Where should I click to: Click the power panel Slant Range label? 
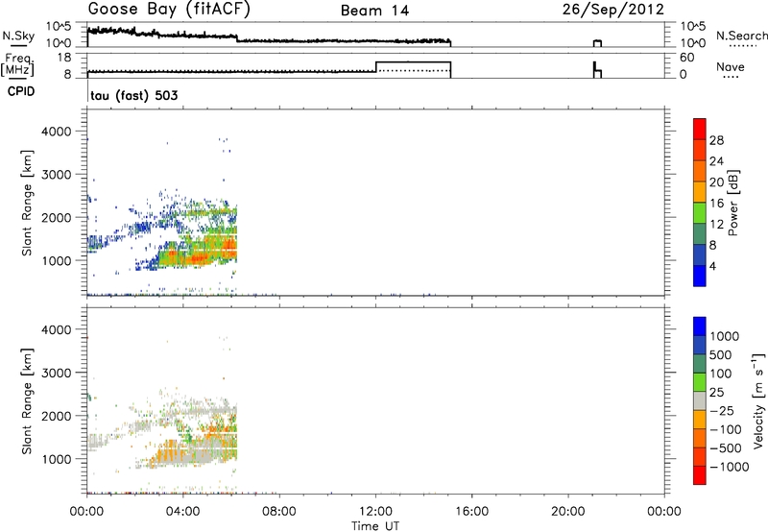coord(27,203)
